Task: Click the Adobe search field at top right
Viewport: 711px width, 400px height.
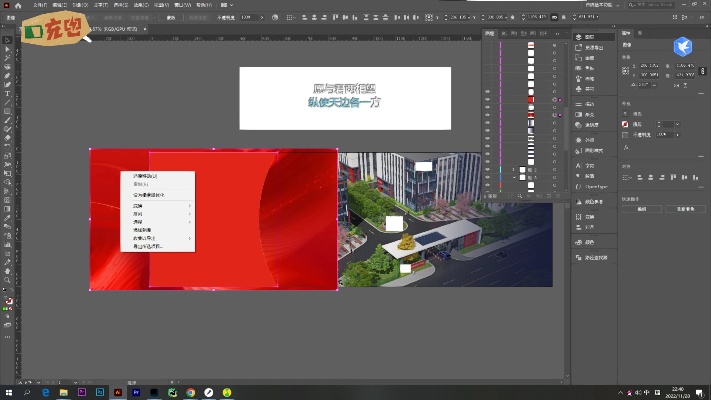Action: point(650,5)
